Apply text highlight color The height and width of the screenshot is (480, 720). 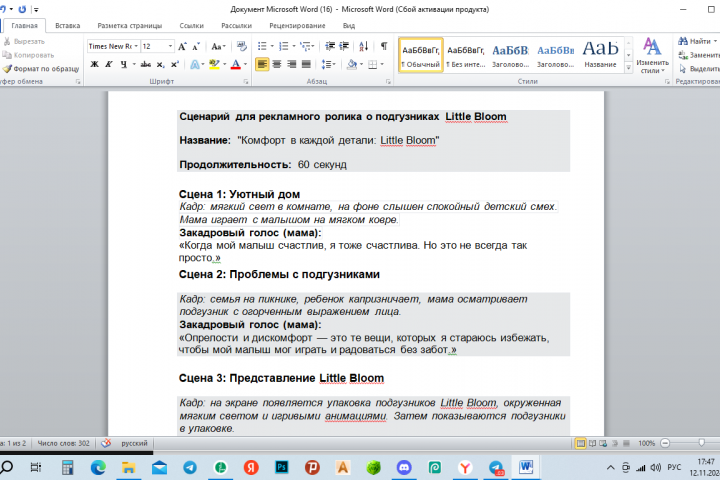click(214, 64)
